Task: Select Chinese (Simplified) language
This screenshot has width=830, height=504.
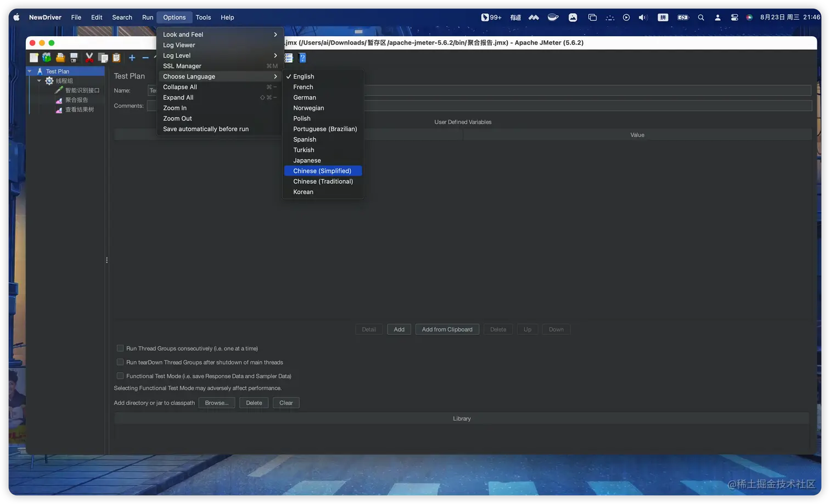Action: click(x=323, y=171)
